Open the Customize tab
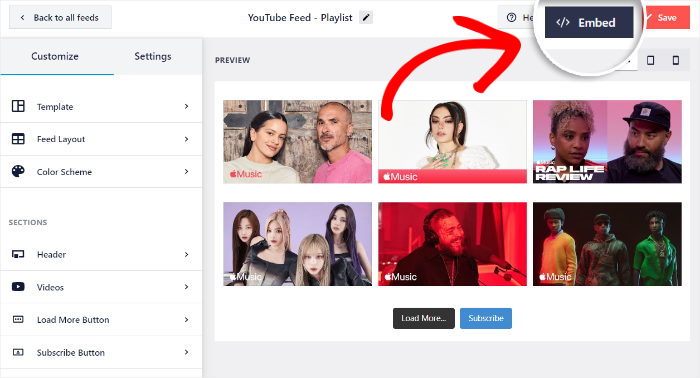700x378 pixels. 55,56
